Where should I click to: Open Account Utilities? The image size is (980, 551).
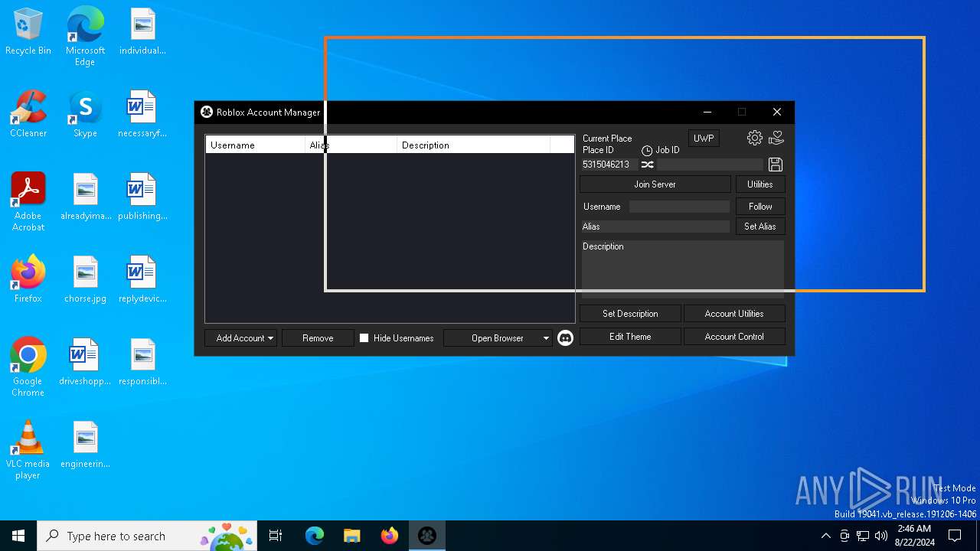click(734, 314)
